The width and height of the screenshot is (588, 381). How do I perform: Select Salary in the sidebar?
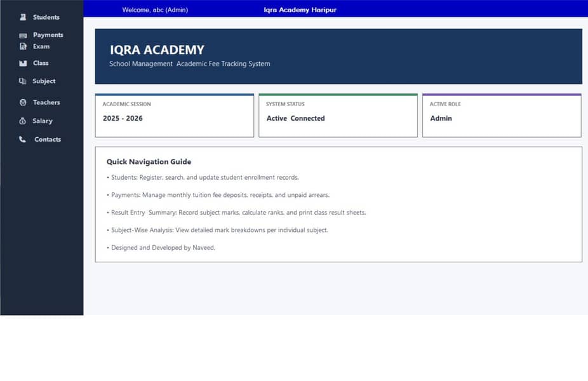point(43,121)
